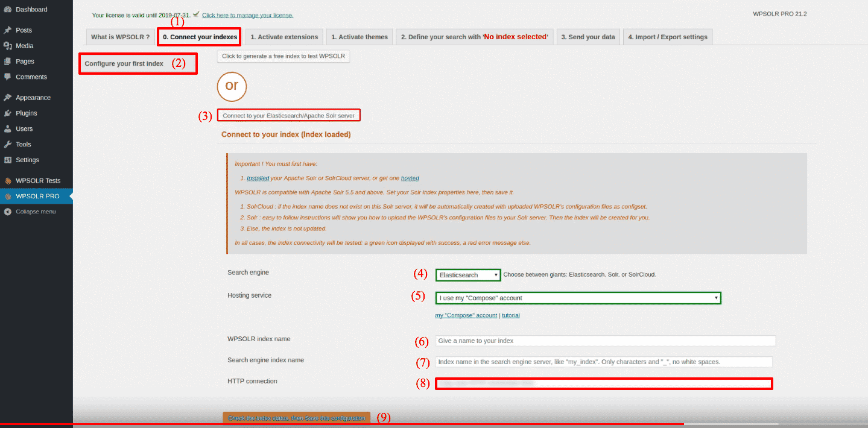Open the WPSOLR PRO menu icon
This screenshot has height=428, width=868.
coord(8,197)
